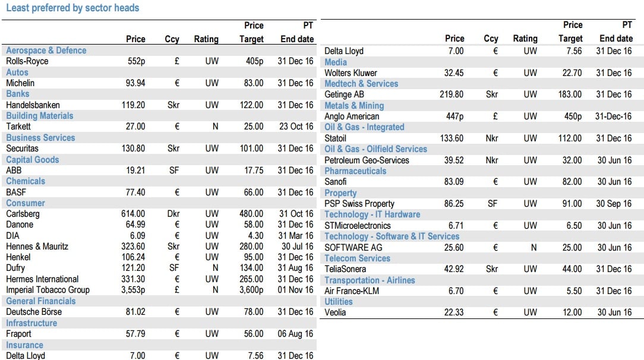Click the Danone company name
Image resolution: width=644 pixels, height=360 pixels.
[x=20, y=225]
